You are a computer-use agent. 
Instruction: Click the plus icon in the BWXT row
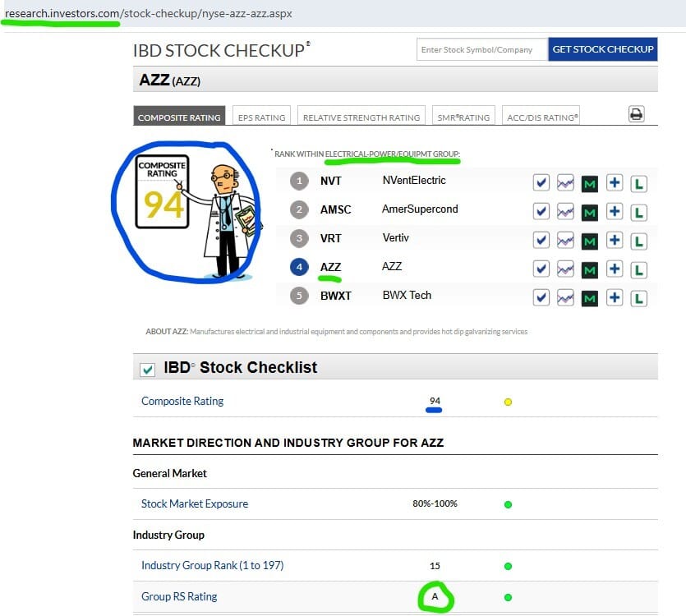click(615, 297)
